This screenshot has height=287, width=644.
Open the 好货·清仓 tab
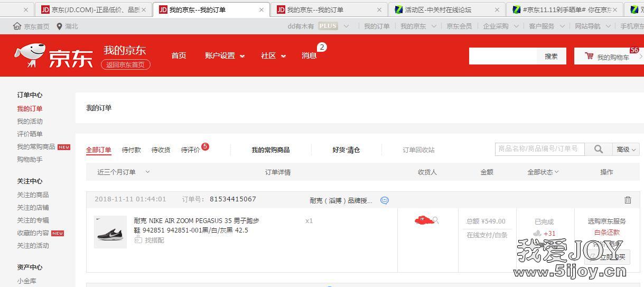click(x=346, y=150)
